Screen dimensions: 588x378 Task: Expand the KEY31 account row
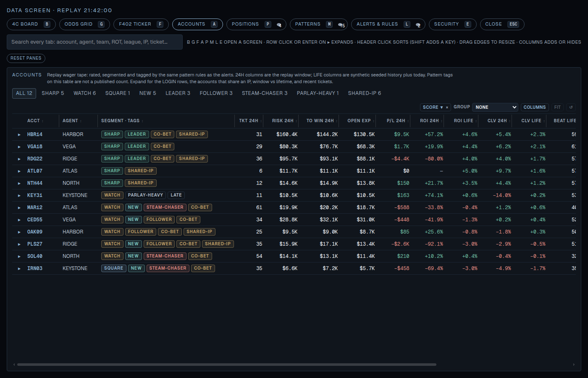point(19,196)
